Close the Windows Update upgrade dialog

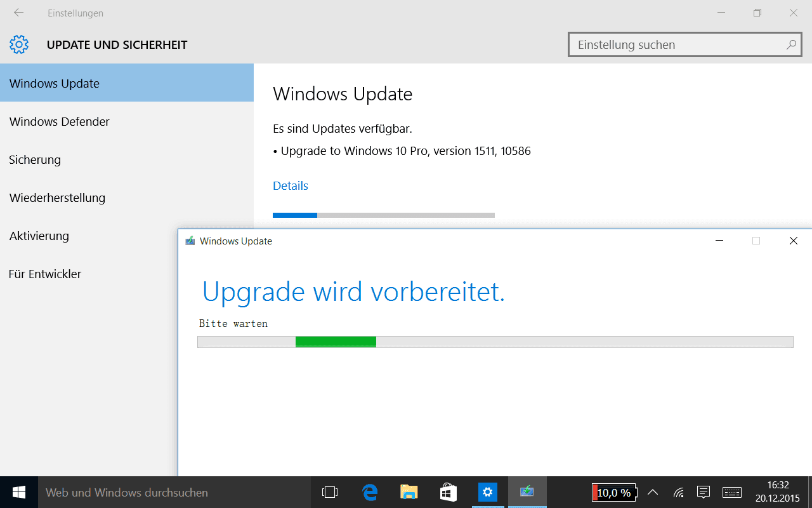pos(793,241)
